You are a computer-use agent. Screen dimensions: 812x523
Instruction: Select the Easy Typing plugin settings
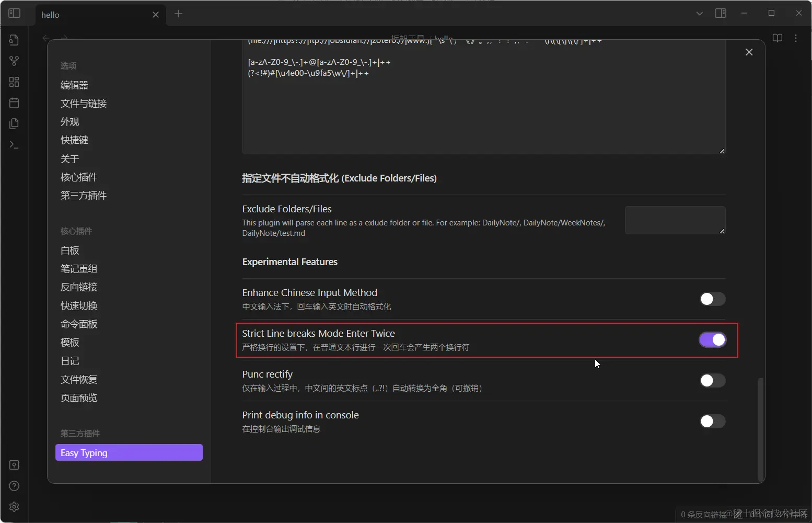coord(129,452)
